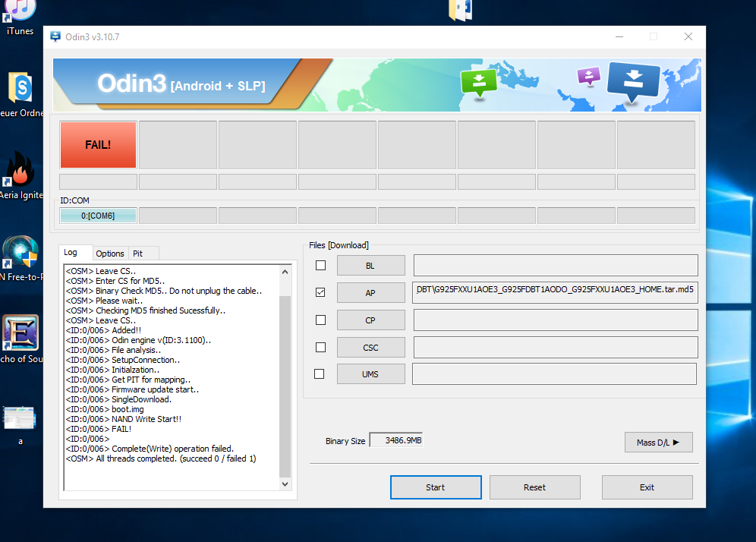Click the log line 'Odin engine v(ID:3.1100)..'
The image size is (756, 542).
pos(138,340)
